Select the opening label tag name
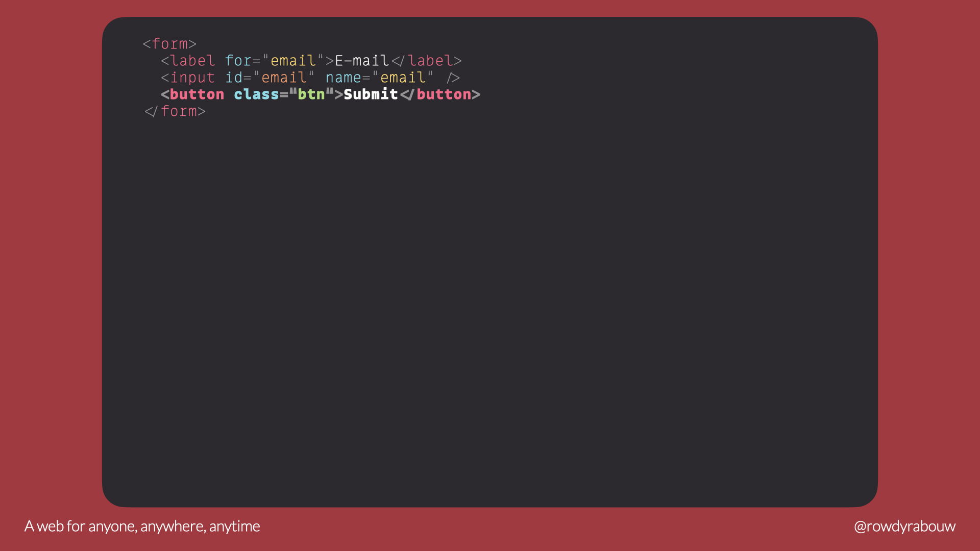 click(x=192, y=61)
